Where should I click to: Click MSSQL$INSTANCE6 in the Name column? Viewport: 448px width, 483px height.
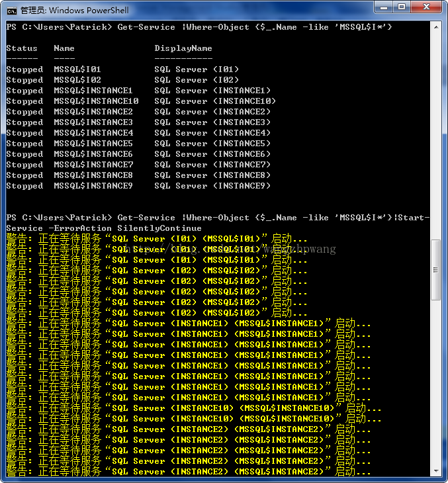pyautogui.click(x=93, y=154)
